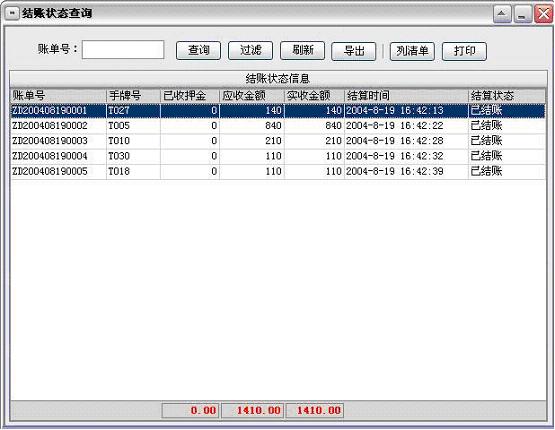Sort by 手牌号 column header

[x=133, y=96]
